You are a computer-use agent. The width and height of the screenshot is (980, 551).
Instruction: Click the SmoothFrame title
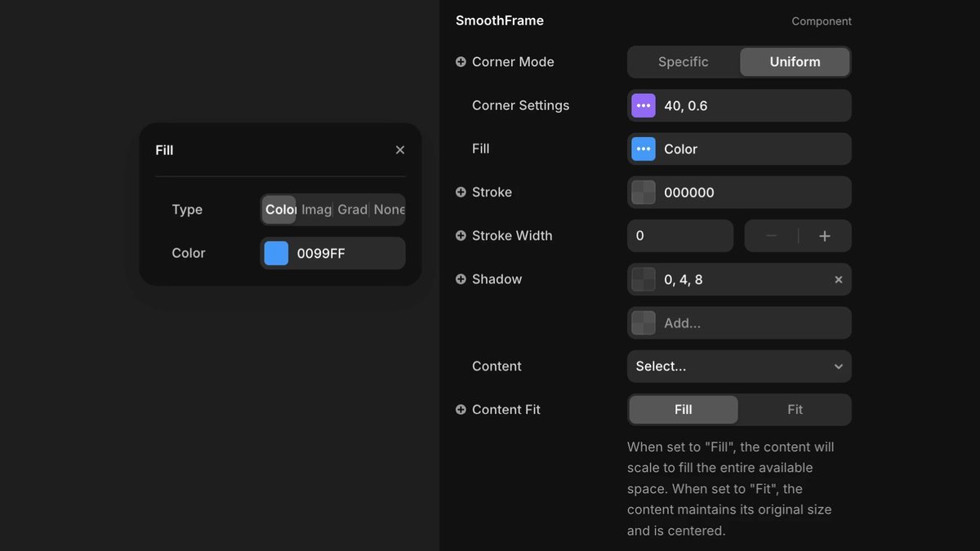pos(500,20)
